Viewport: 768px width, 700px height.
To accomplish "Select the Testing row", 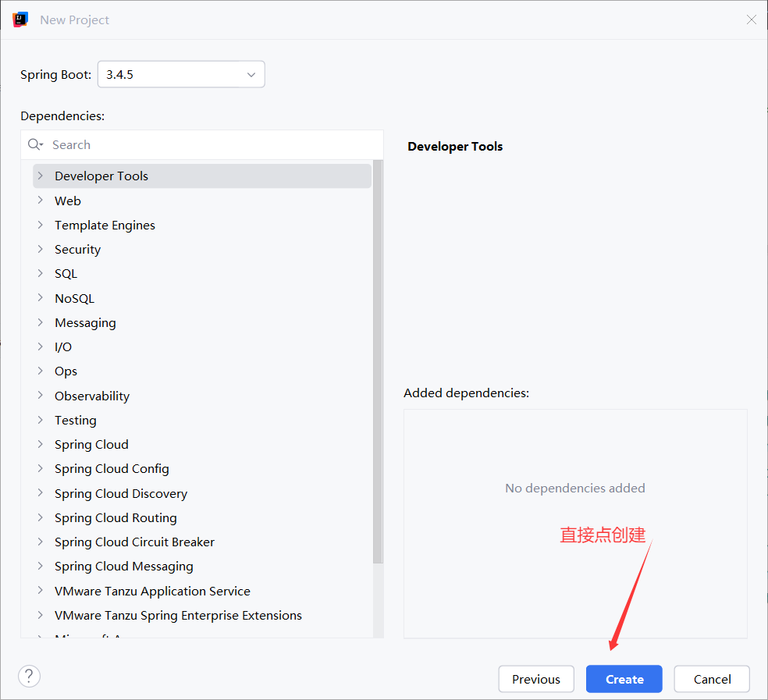I will point(202,420).
